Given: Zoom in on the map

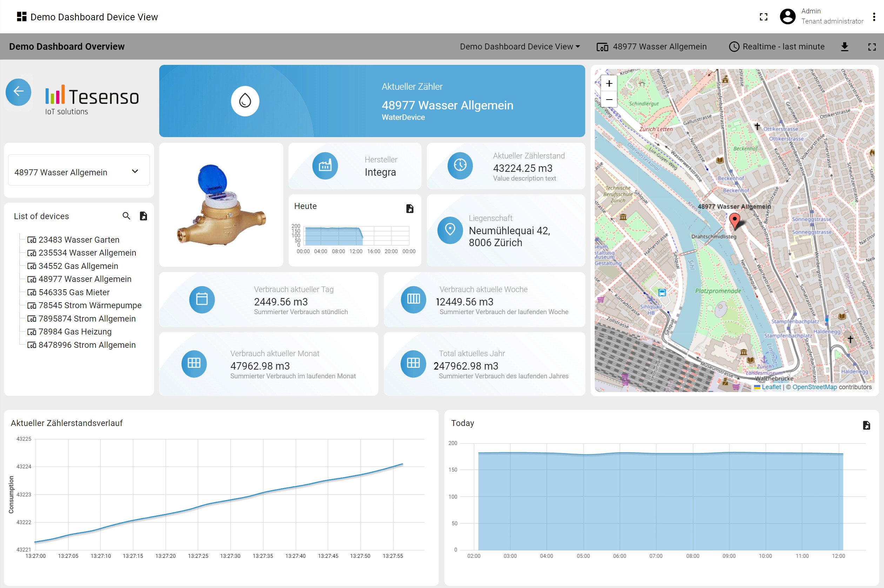Looking at the screenshot, I should tap(609, 83).
